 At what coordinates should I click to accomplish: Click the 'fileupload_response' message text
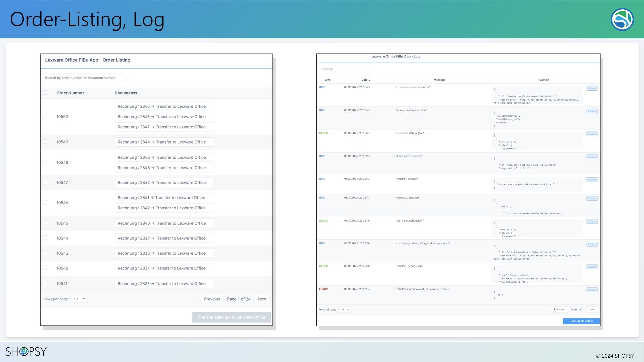(x=409, y=156)
